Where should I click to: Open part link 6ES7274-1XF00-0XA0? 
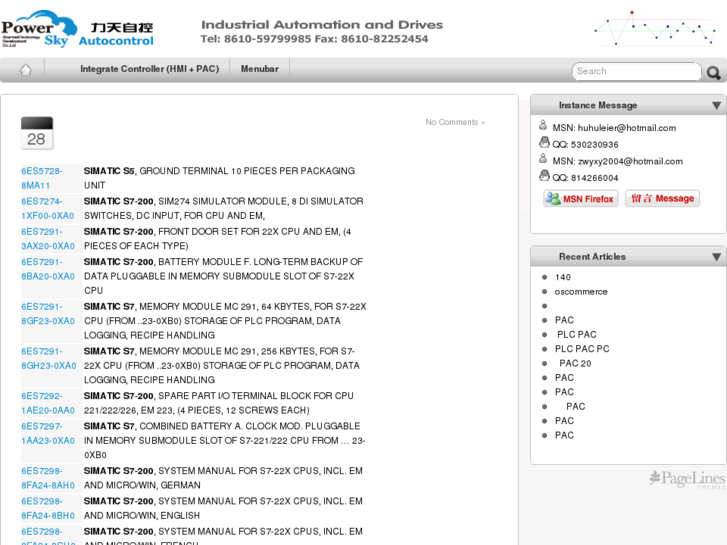[48, 208]
